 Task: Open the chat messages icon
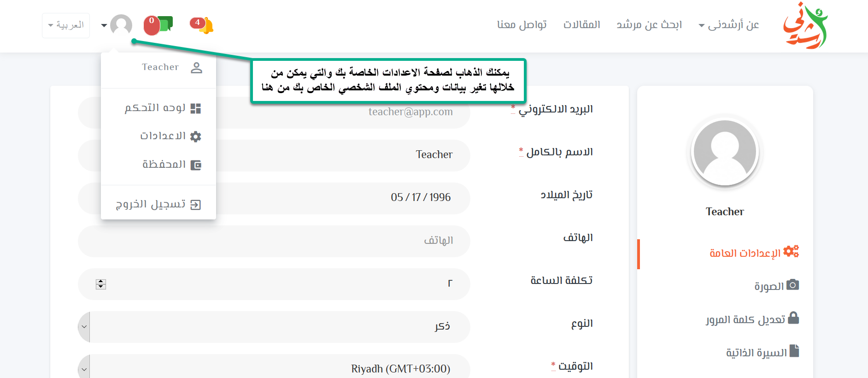tap(162, 25)
